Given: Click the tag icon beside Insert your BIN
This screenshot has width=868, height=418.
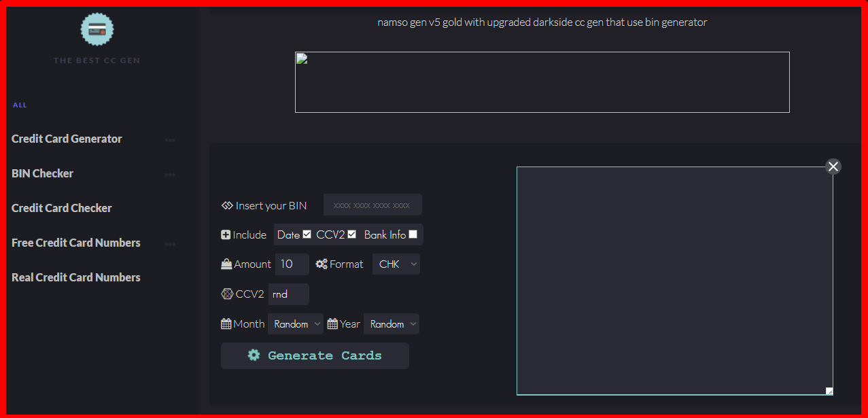Looking at the screenshot, I should [227, 205].
